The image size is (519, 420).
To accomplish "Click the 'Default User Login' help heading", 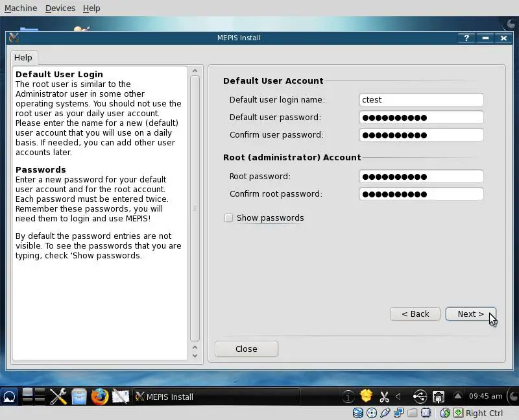I will click(x=59, y=74).
